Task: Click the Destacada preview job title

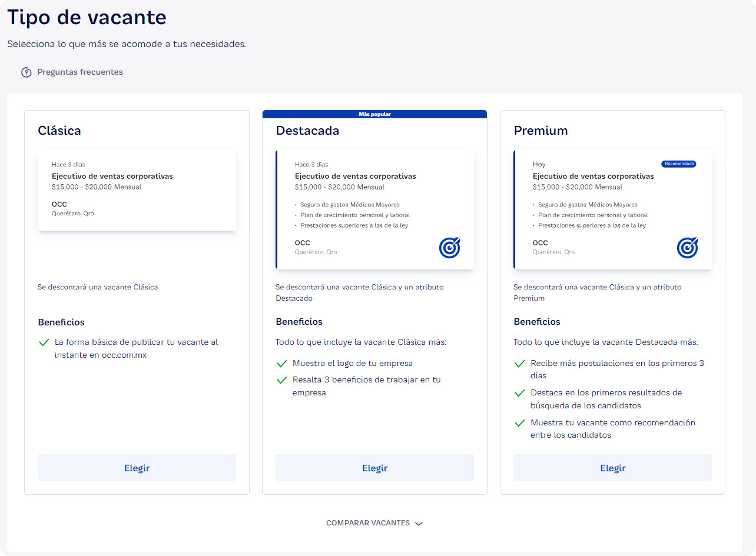Action: tap(355, 177)
